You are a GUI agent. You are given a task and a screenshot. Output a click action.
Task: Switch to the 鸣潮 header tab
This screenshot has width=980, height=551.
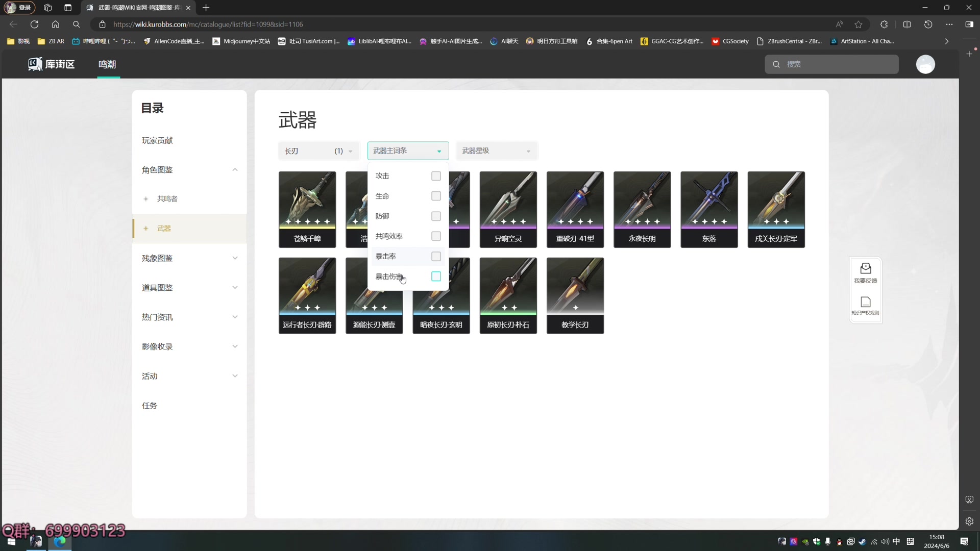point(107,64)
